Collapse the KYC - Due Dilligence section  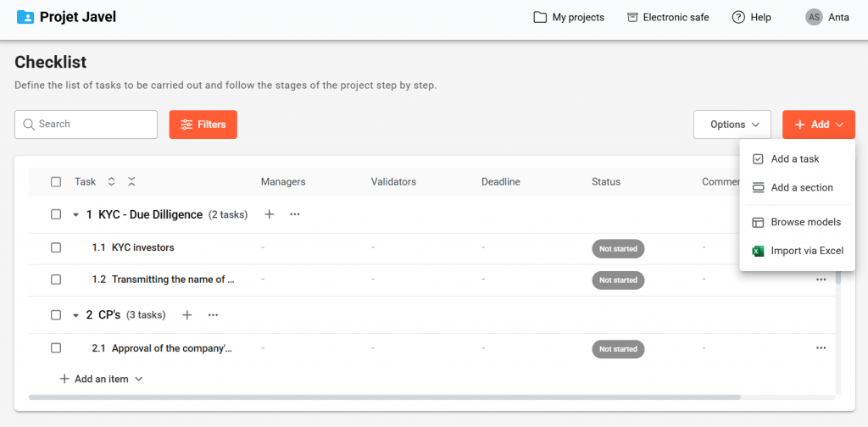(x=75, y=215)
